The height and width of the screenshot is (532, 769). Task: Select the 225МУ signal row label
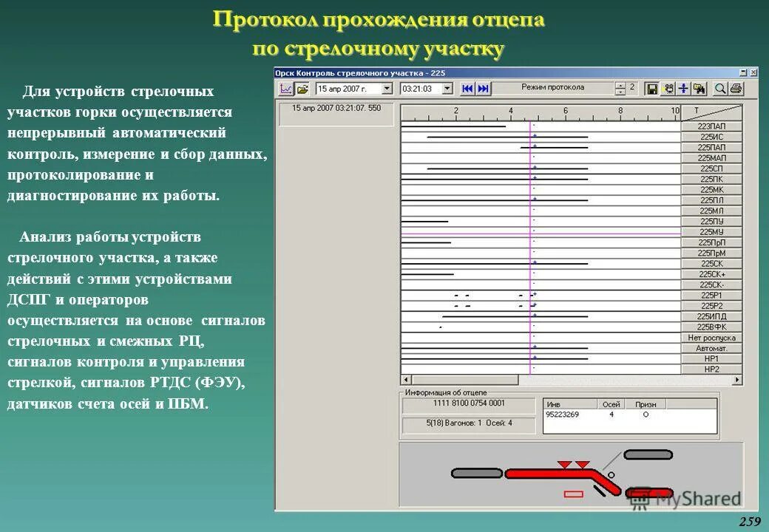711,231
